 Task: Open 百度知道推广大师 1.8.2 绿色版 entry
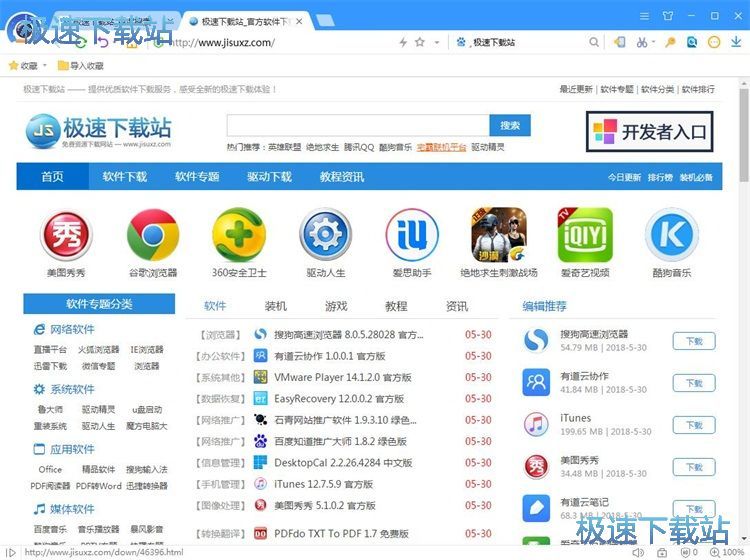point(340,441)
